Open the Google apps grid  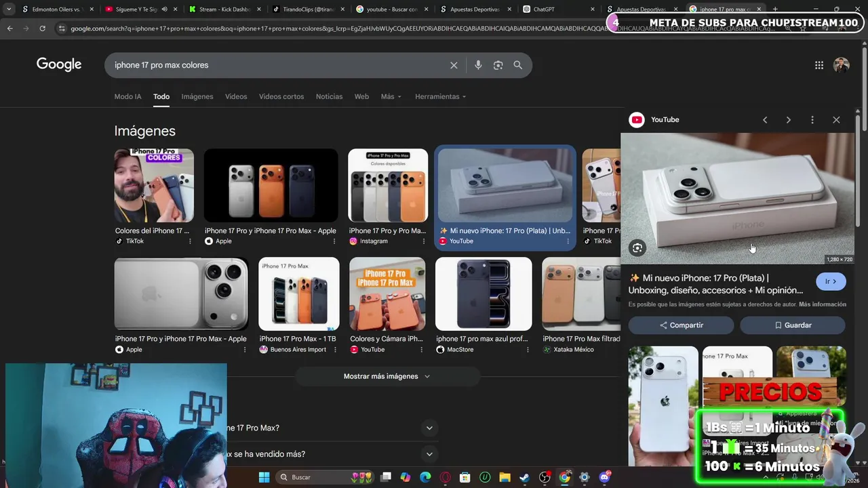[x=819, y=65]
